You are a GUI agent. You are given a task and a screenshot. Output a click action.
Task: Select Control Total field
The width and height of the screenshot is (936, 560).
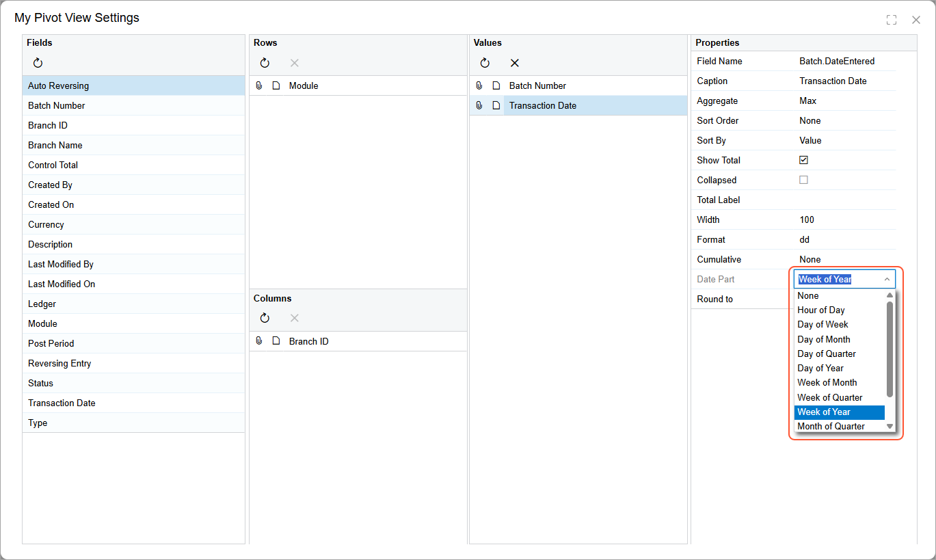(x=133, y=165)
